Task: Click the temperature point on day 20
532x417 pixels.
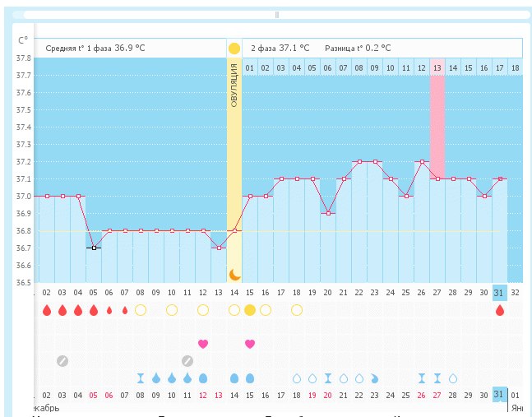Action: coord(328,213)
